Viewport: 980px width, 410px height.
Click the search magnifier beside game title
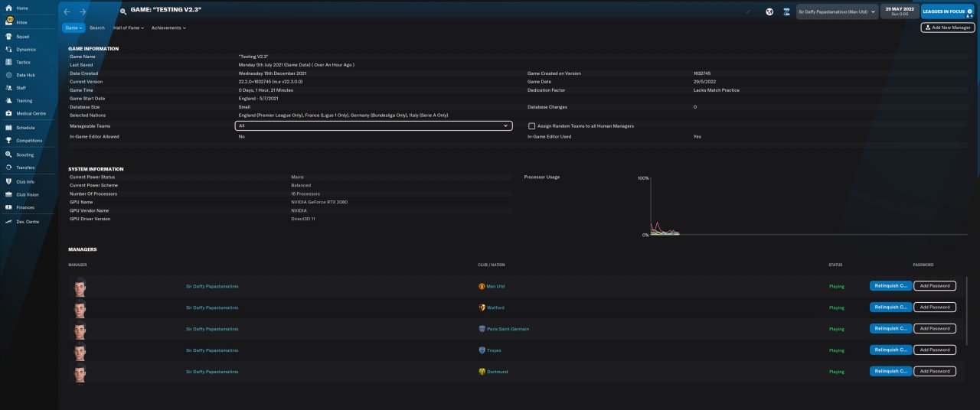point(123,12)
